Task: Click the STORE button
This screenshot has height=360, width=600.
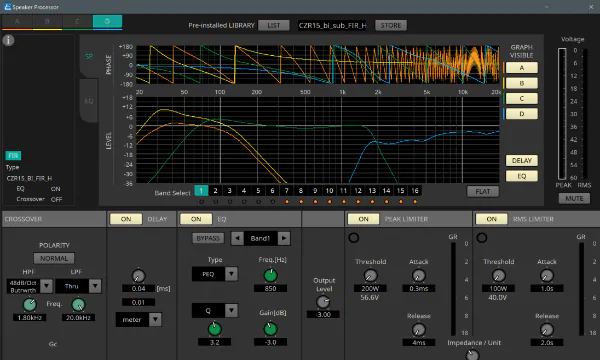Action: click(x=391, y=25)
